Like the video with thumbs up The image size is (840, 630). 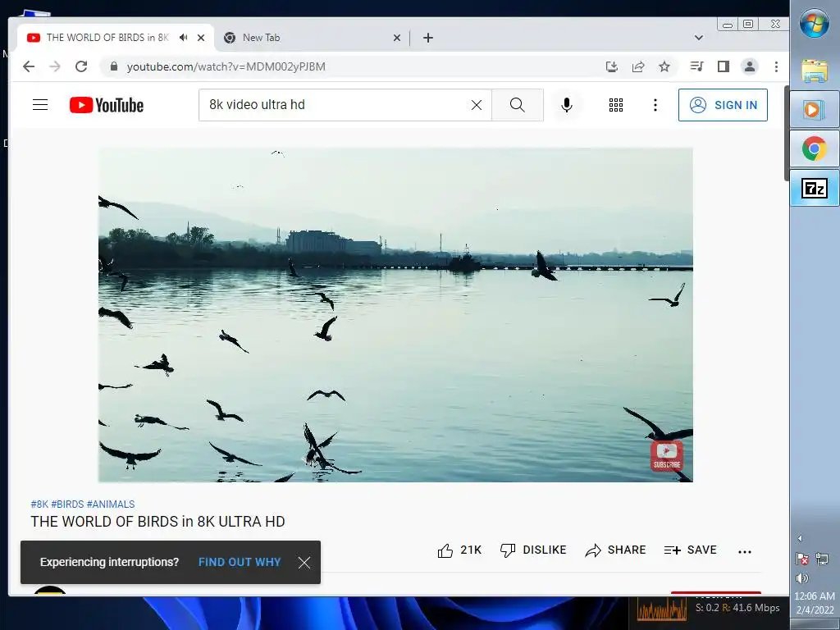coord(459,550)
